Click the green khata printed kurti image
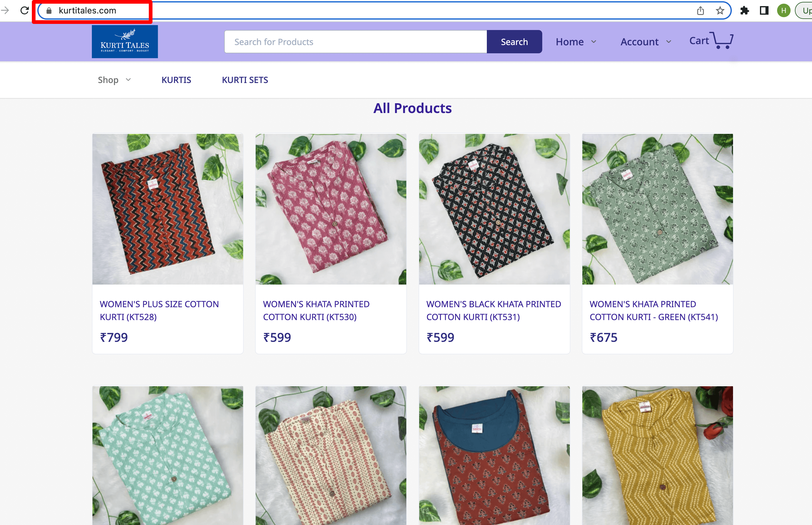 657,209
